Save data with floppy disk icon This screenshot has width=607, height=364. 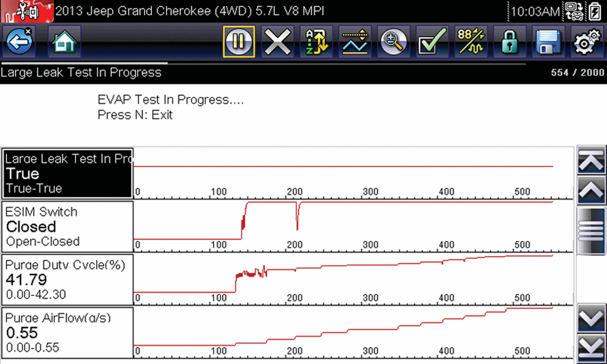pos(548,41)
